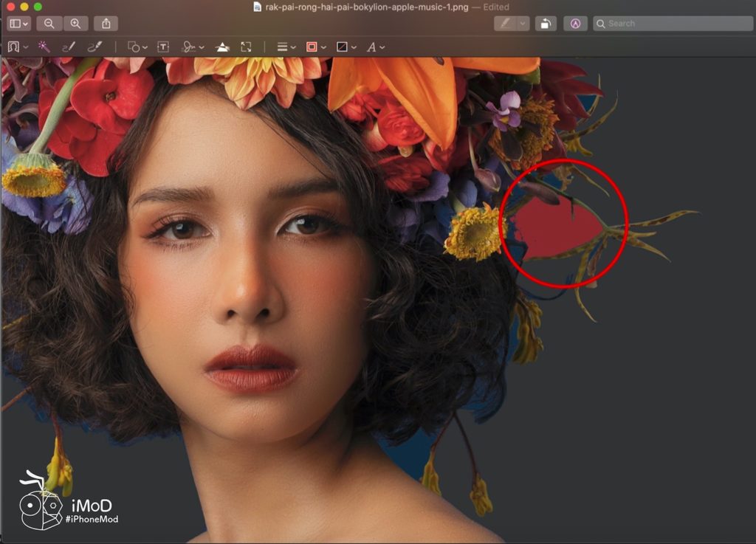The width and height of the screenshot is (756, 544).
Task: Open the line Shape Style menu
Action: 286,47
